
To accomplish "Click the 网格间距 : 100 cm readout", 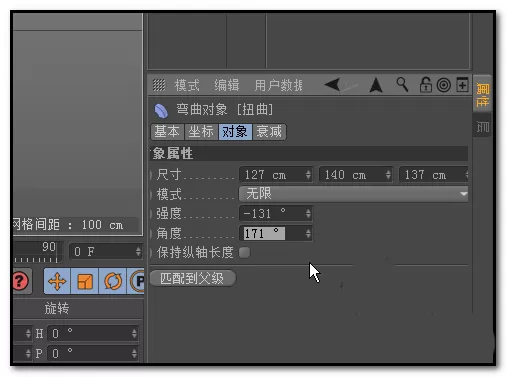I will pyautogui.click(x=68, y=225).
